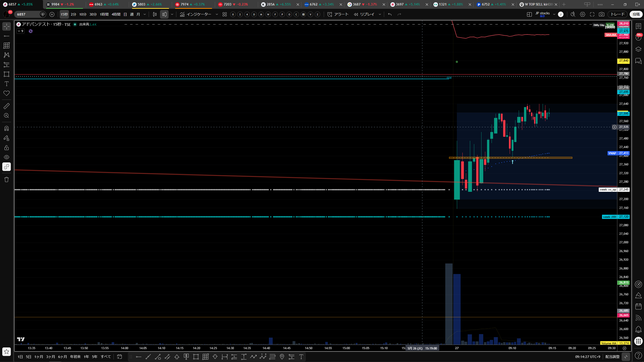Take a chart snapshot with camera icon

pos(601,14)
